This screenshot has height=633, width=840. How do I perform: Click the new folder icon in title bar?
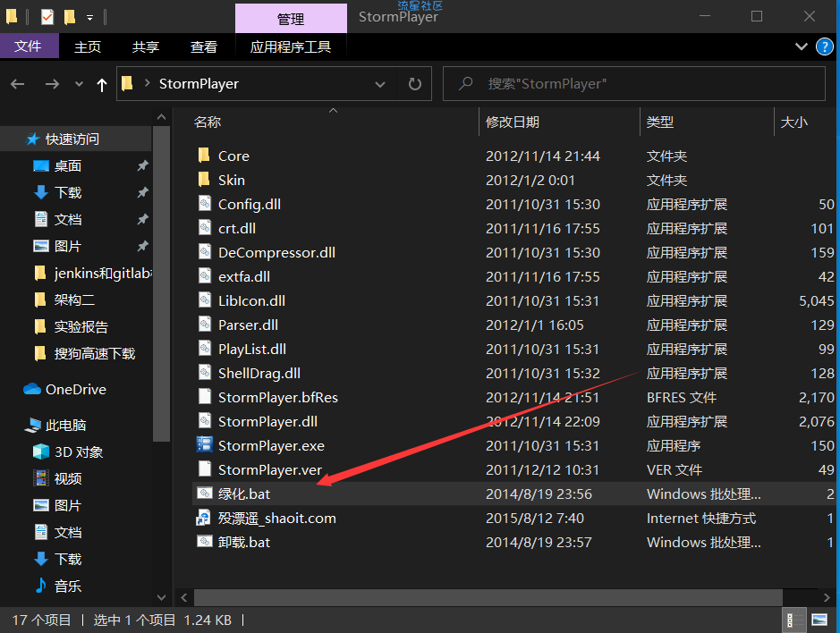pos(69,17)
